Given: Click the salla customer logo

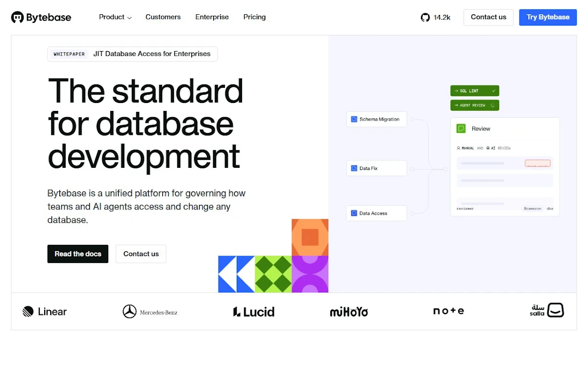Looking at the screenshot, I should (x=547, y=310).
